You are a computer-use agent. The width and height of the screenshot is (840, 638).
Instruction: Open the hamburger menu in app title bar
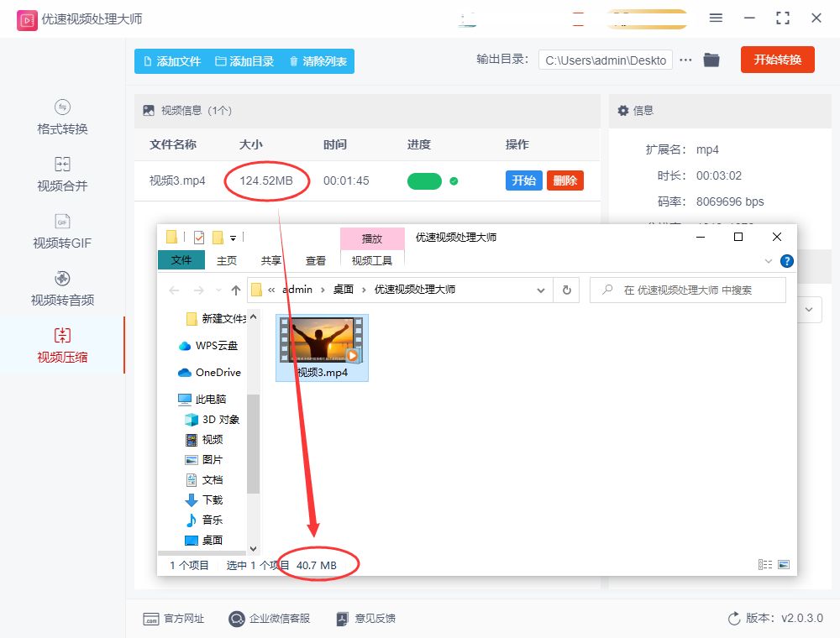[716, 18]
